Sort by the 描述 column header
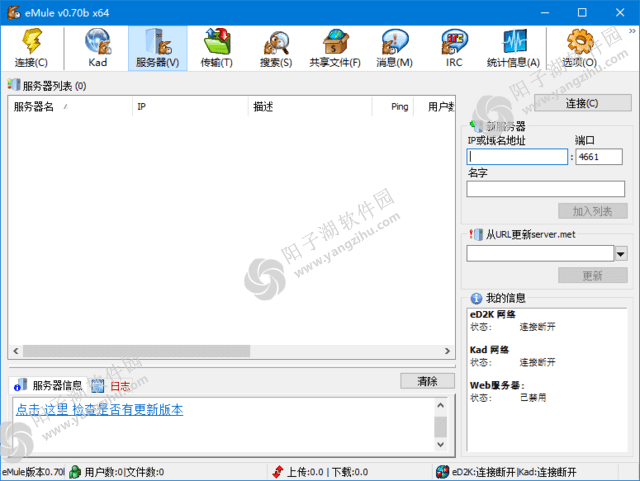The image size is (640, 481). [310, 107]
